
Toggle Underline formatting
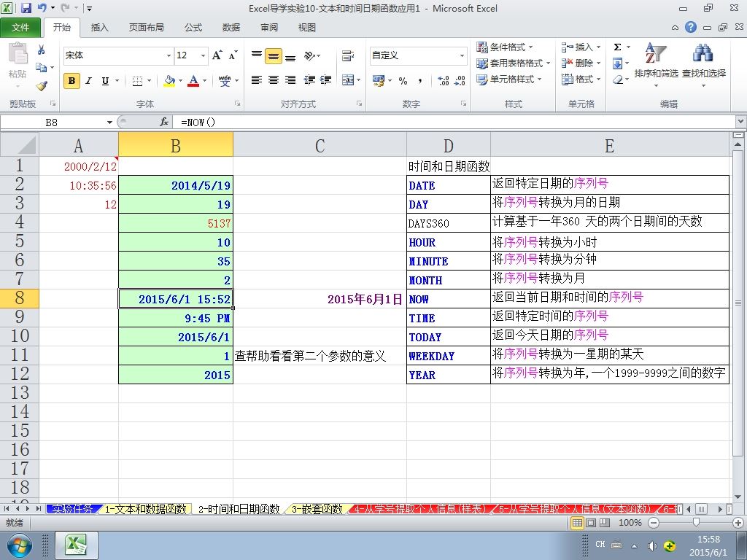[x=105, y=81]
